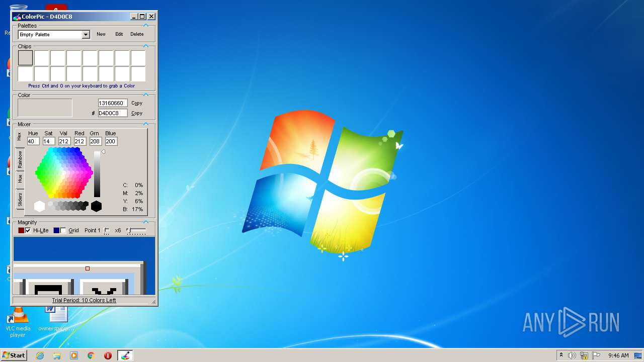Click the Show desktop button

click(x=639, y=355)
